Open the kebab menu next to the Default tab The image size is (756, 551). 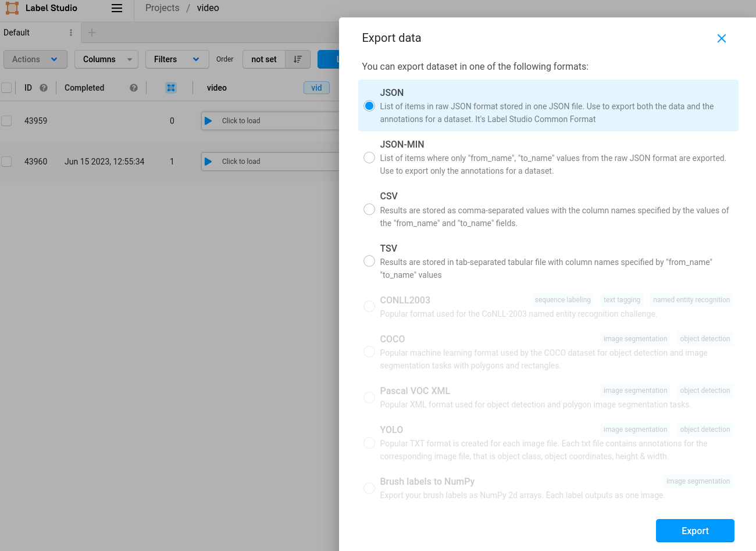click(71, 32)
